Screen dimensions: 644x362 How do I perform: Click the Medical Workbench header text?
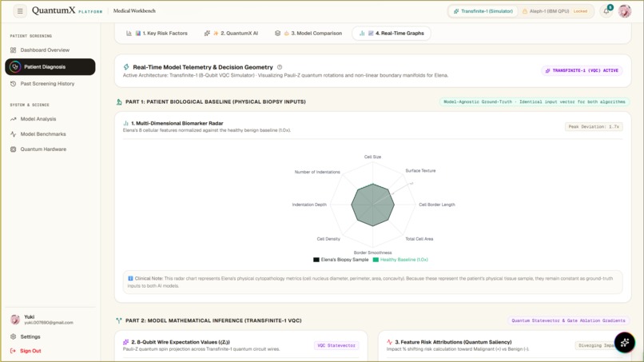134,11
